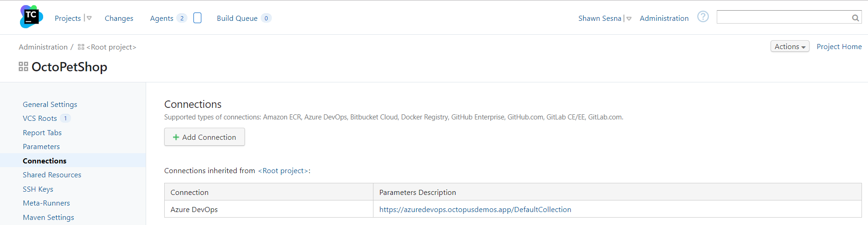The height and width of the screenshot is (225, 868).
Task: Click the VCS Roots count badge
Action: click(65, 119)
